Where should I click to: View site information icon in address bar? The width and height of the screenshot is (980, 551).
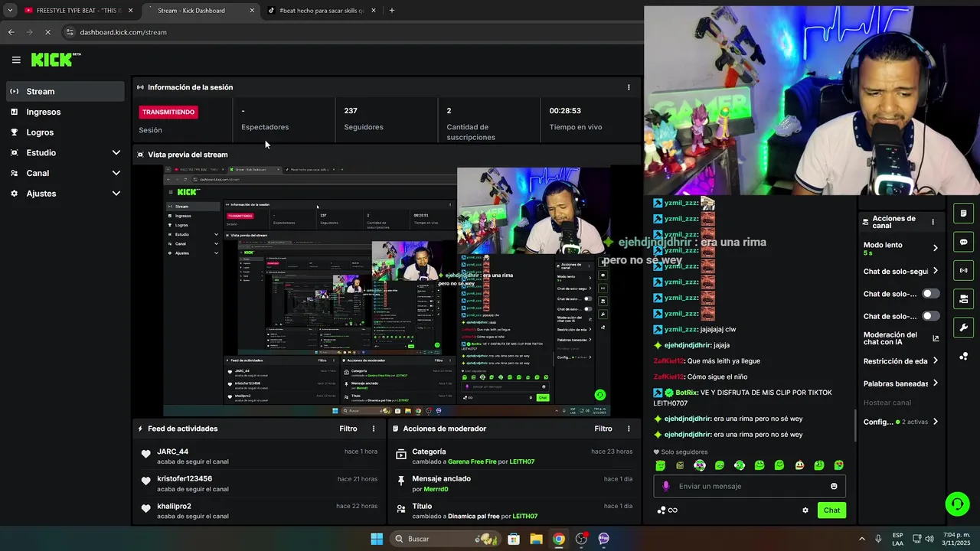click(x=70, y=32)
